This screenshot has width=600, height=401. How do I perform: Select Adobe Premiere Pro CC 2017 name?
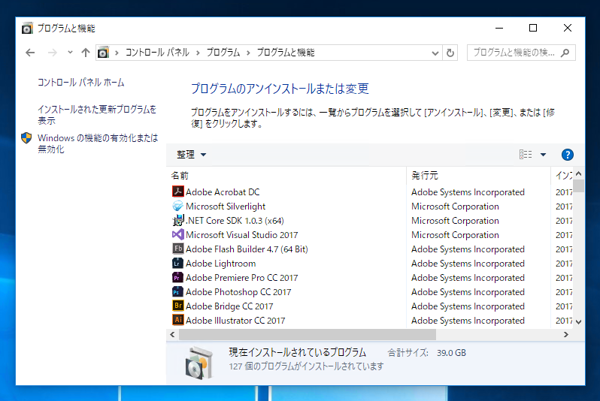click(241, 277)
